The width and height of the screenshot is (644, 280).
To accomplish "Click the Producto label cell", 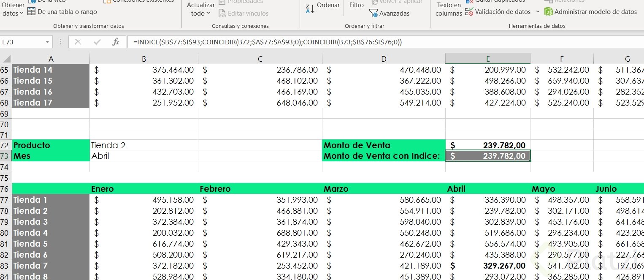I will coord(51,145).
